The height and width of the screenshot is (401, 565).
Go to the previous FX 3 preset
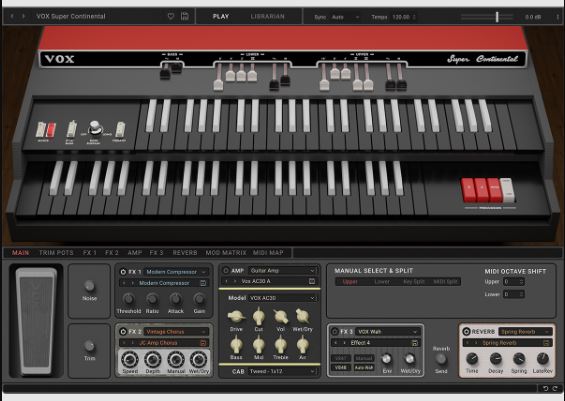[336, 343]
